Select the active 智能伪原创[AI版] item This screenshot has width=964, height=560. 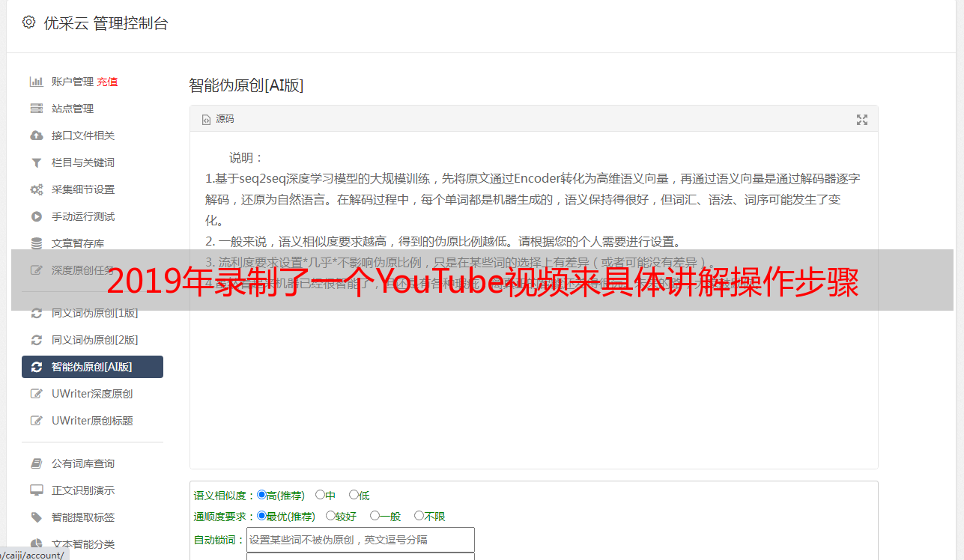[x=92, y=367]
